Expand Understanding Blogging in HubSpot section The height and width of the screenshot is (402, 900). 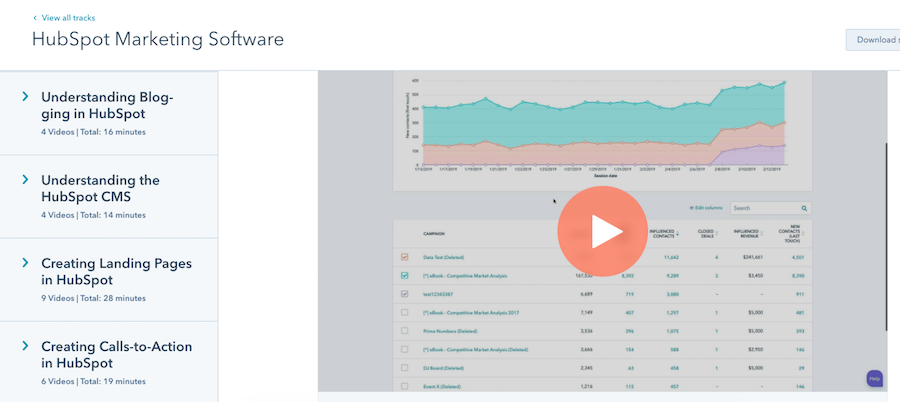tap(25, 96)
